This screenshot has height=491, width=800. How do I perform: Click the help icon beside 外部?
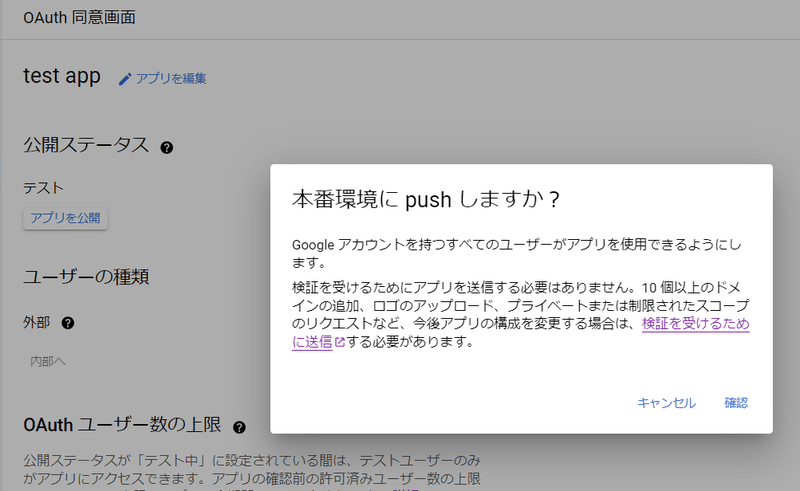pos(68,323)
